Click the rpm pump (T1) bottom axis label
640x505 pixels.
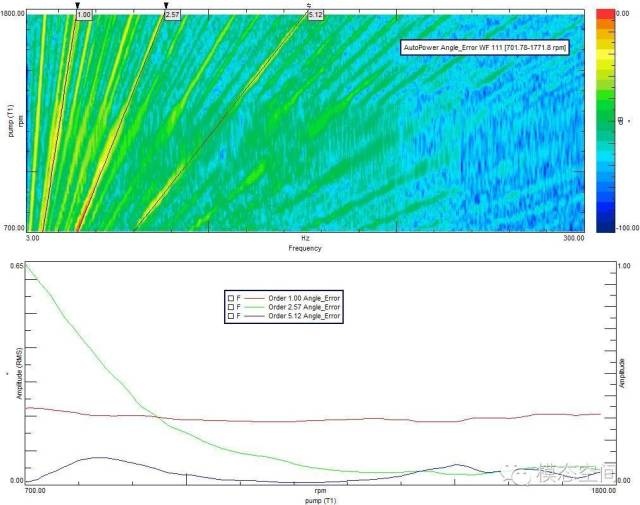point(320,495)
